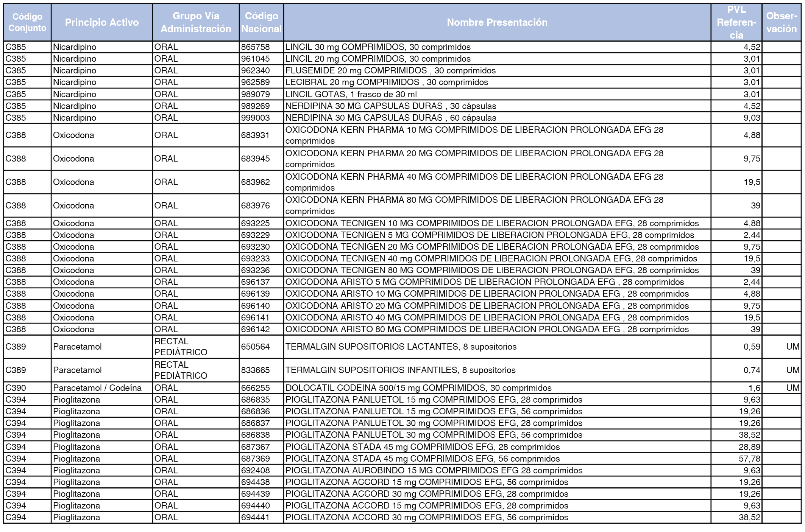Select 'FLUSEMIDE 20 mg COMPRIMIDOS' cell
The height and width of the screenshot is (532, 805).
pos(497,71)
